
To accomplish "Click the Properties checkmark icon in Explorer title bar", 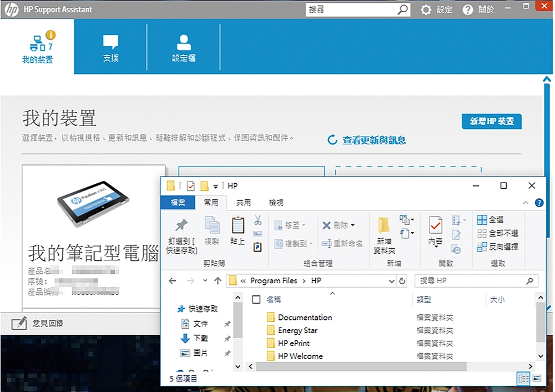I will tap(191, 186).
